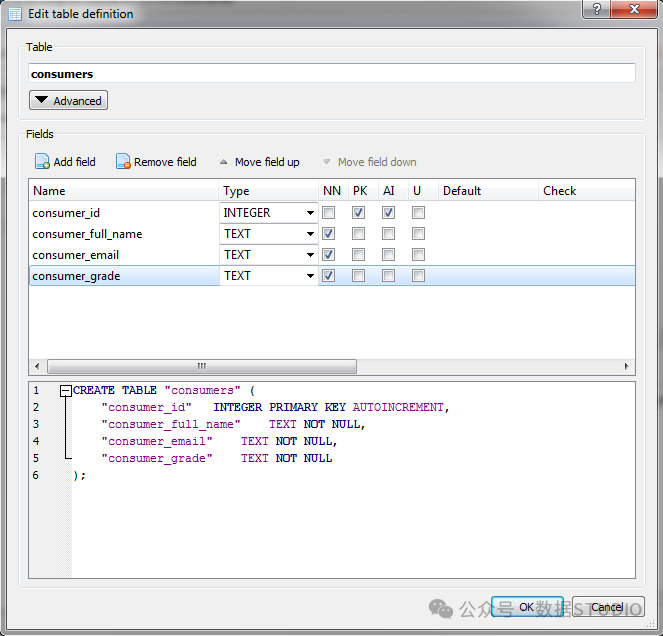
Task: Toggle AI checkbox for consumer_email
Action: pos(389,255)
